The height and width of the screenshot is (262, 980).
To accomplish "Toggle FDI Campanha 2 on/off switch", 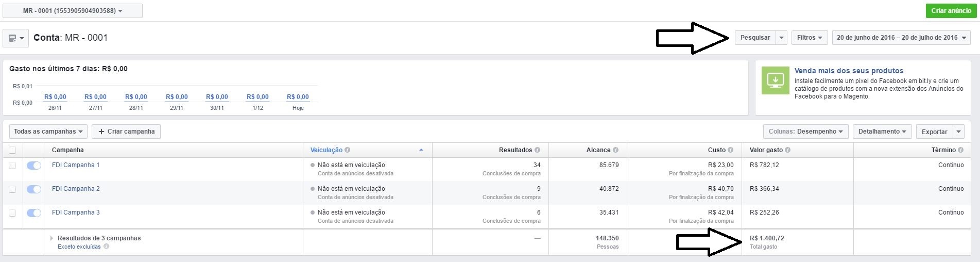I will pyautogui.click(x=34, y=189).
